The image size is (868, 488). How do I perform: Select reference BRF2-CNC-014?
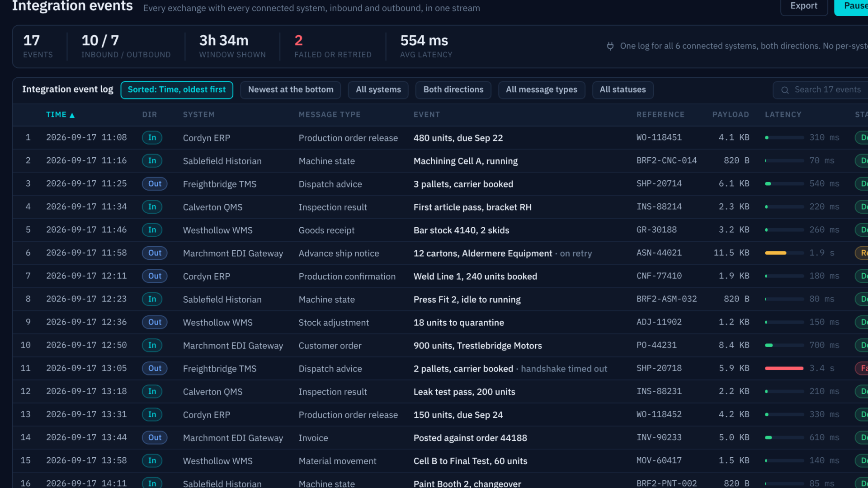(667, 160)
